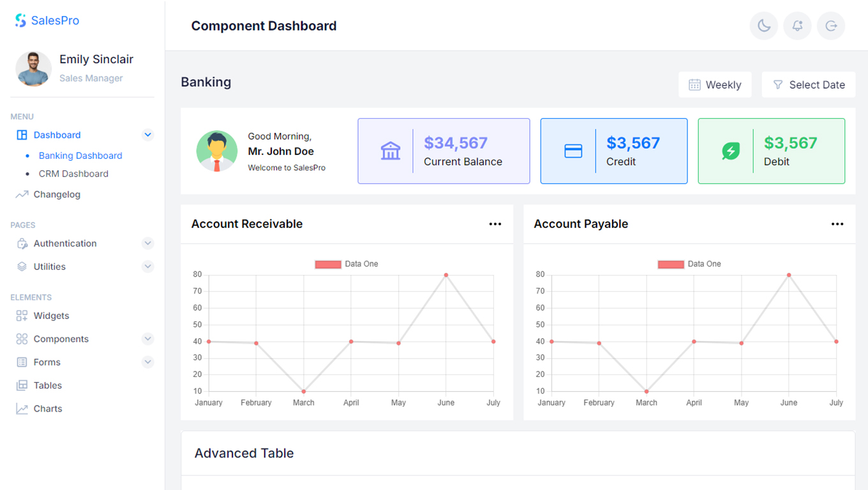
Task: Expand the Forms submenu arrow
Action: click(x=148, y=362)
